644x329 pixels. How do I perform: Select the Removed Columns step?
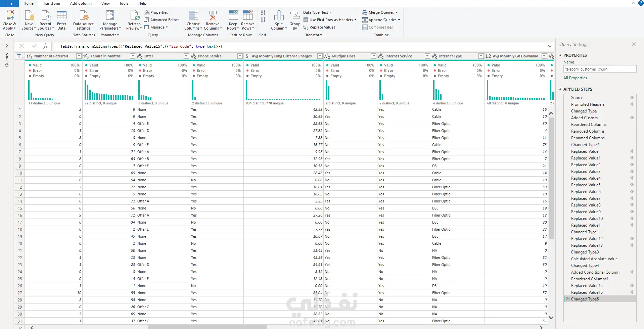(588, 131)
